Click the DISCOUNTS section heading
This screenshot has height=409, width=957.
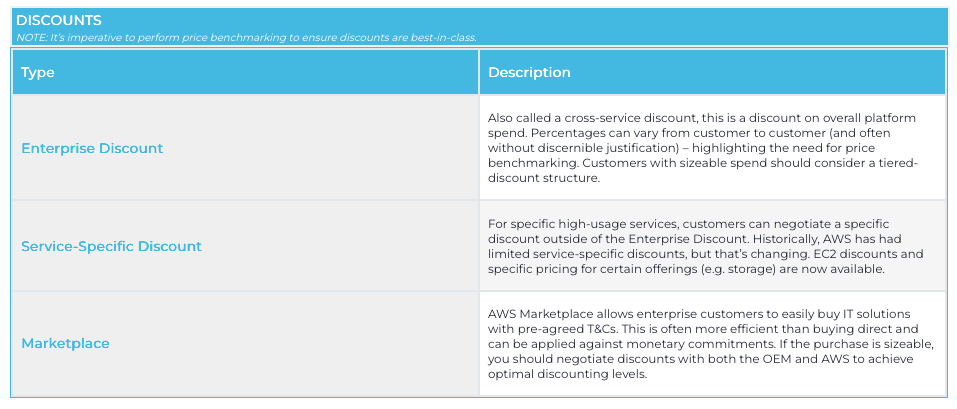pos(58,21)
